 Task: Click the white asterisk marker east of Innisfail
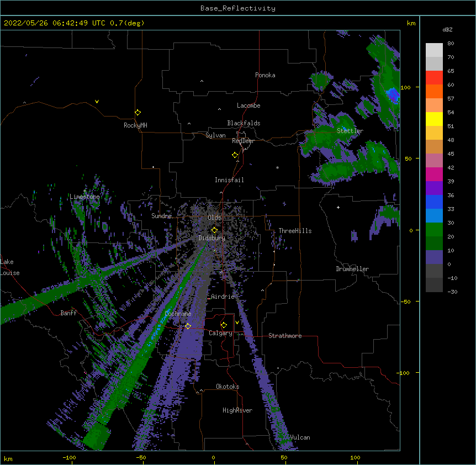277,167
